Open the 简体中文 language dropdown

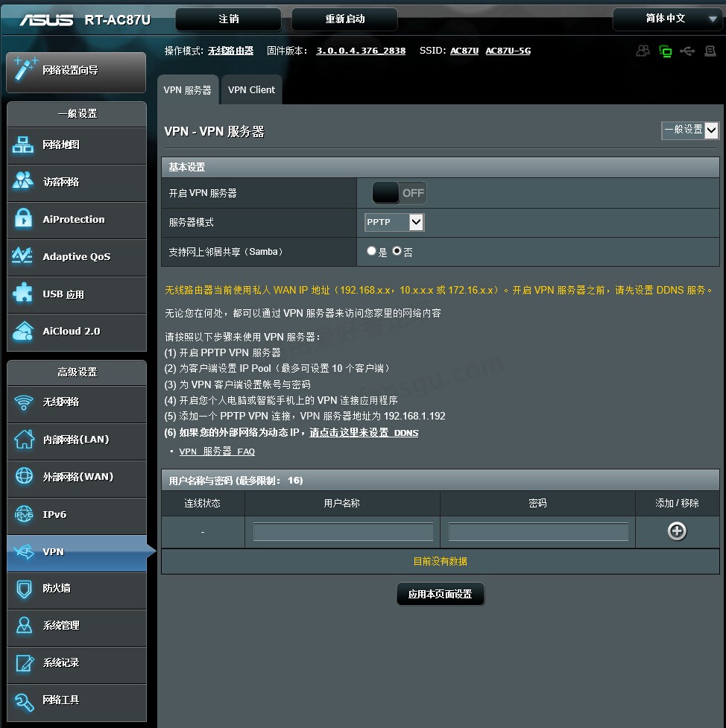(669, 19)
